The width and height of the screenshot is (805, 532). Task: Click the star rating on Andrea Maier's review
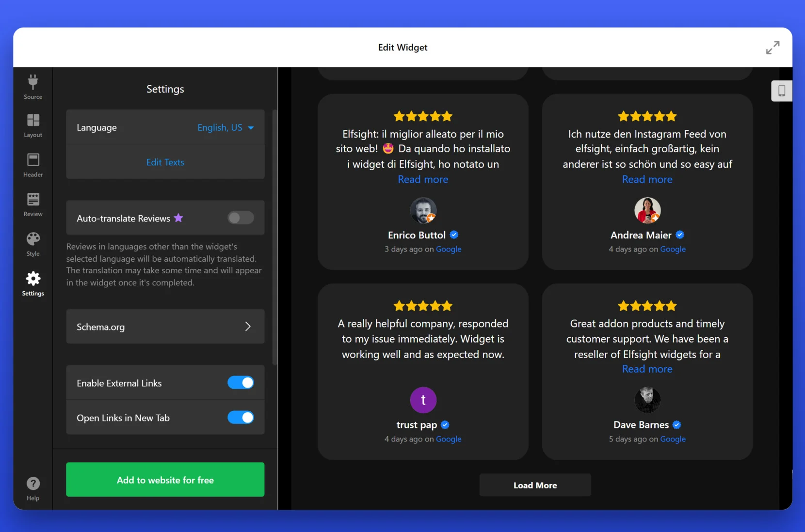click(x=647, y=116)
